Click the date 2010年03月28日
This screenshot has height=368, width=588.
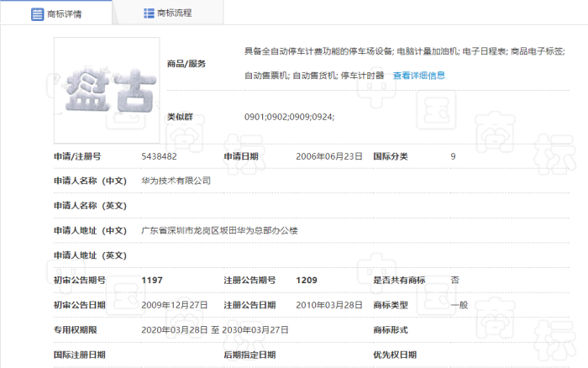pyautogui.click(x=329, y=305)
